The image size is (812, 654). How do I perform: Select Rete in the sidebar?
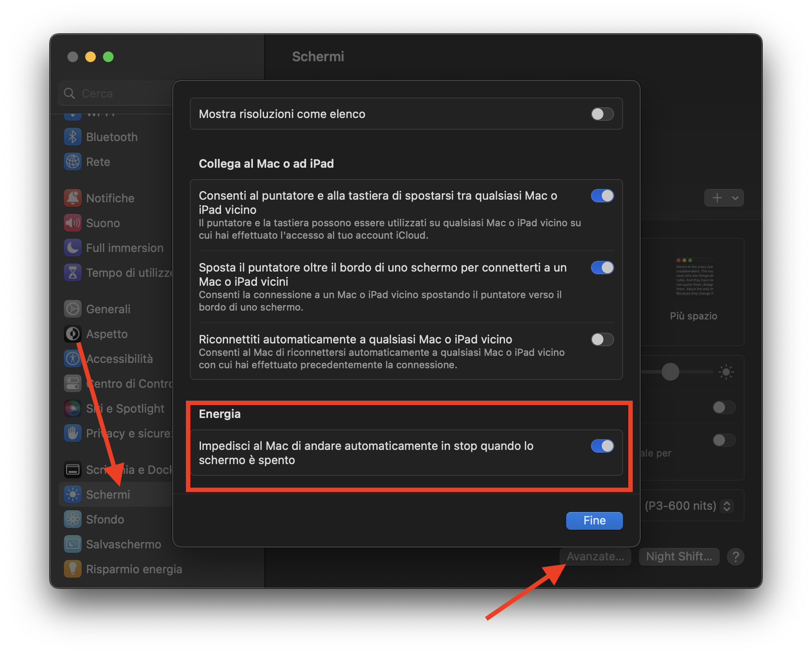[98, 162]
